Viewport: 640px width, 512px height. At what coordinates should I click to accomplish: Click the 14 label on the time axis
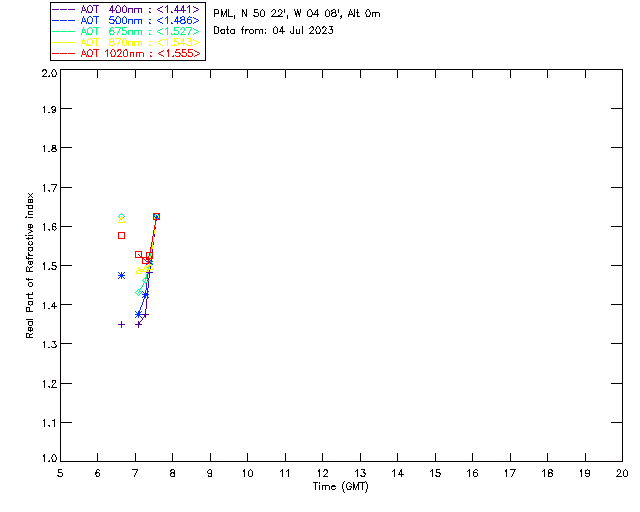[398, 473]
